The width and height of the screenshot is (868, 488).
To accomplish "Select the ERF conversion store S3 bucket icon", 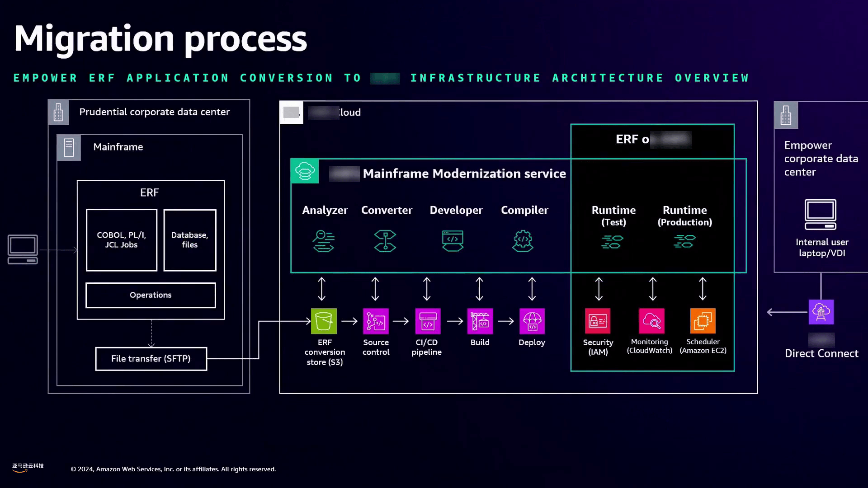I will pos(324,321).
